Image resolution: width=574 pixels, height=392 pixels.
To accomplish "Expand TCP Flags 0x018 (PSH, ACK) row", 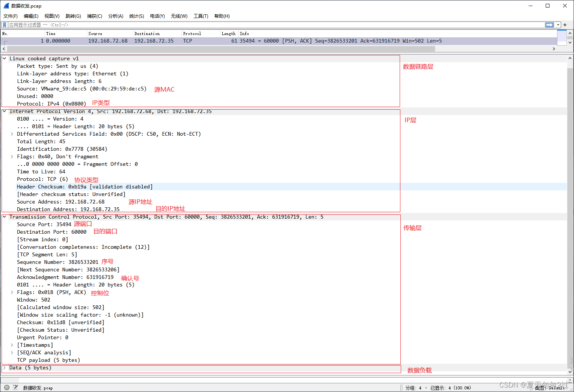I will (12, 292).
